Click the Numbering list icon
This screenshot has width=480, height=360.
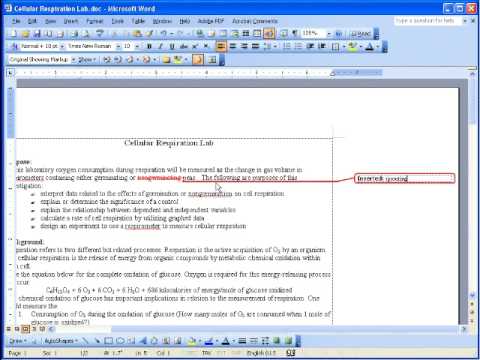[286, 46]
